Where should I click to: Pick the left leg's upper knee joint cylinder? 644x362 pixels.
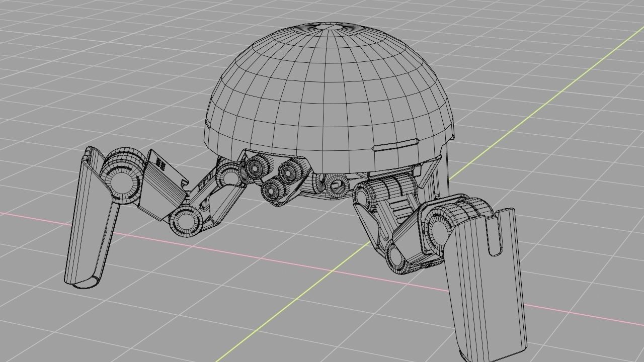tap(123, 176)
